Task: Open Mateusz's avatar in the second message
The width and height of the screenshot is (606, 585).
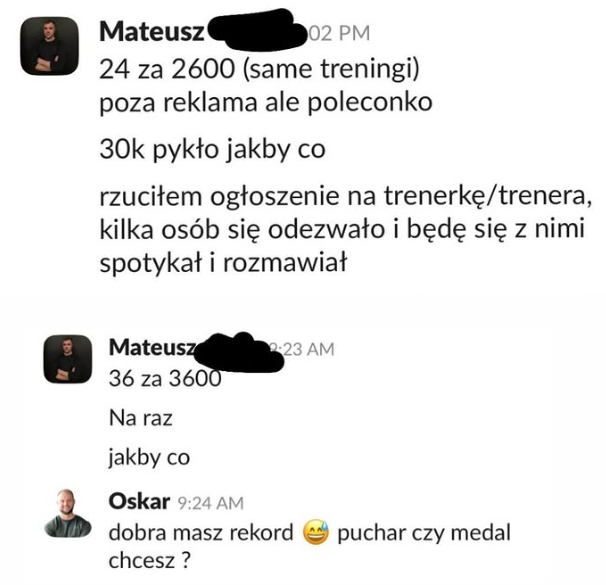Action: 68,359
